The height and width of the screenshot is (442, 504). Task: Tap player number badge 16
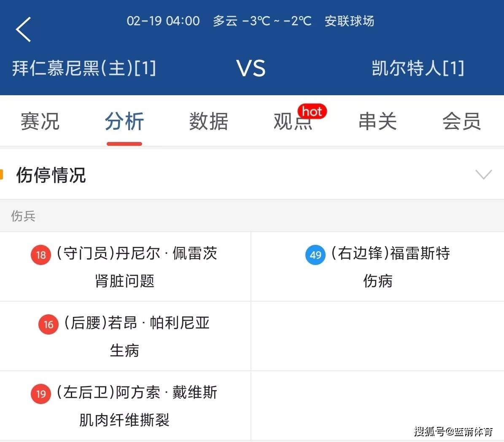point(48,324)
